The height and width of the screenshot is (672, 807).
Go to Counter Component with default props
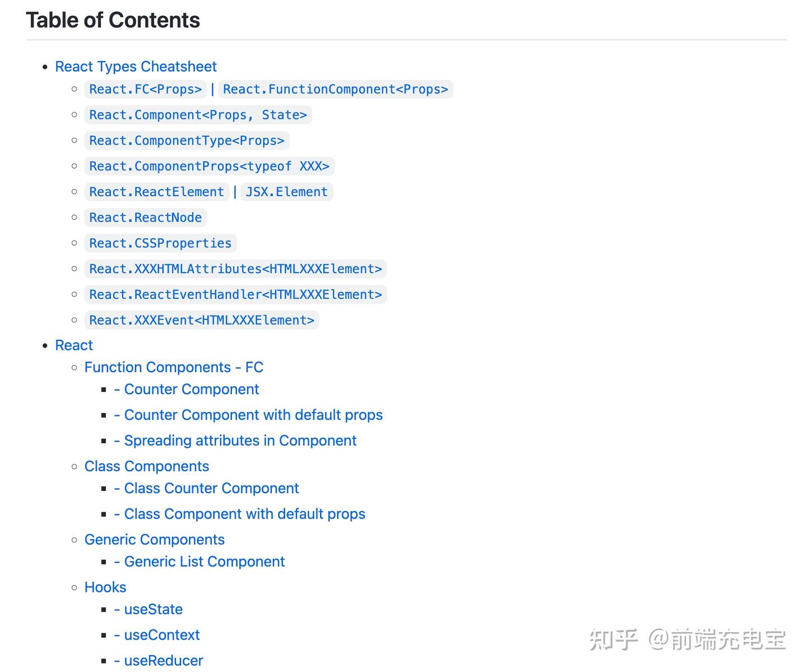248,415
